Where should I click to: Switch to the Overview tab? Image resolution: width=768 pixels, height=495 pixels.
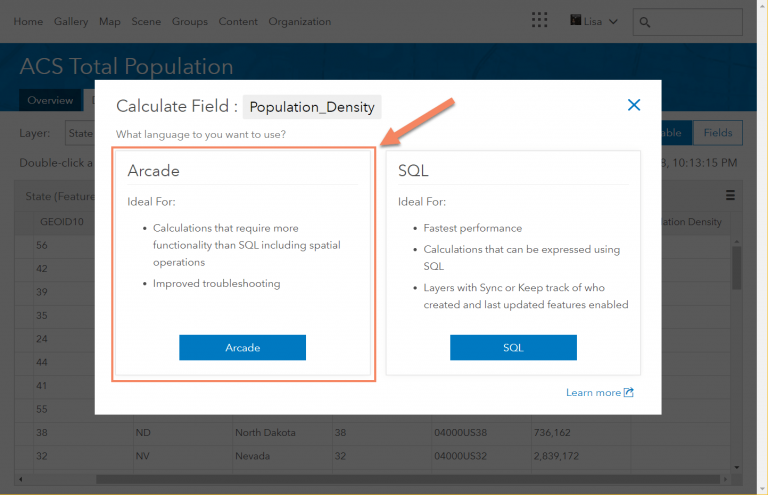click(50, 100)
